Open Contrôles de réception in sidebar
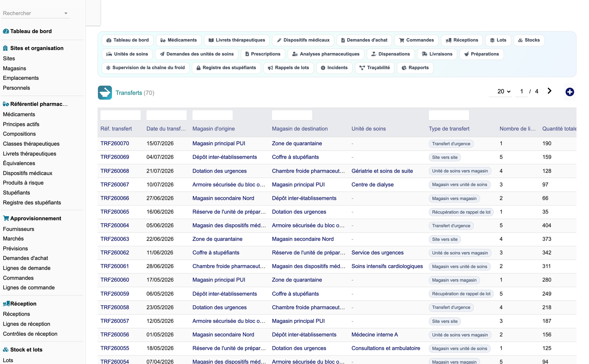Image resolution: width=589 pixels, height=364 pixels. point(30,334)
